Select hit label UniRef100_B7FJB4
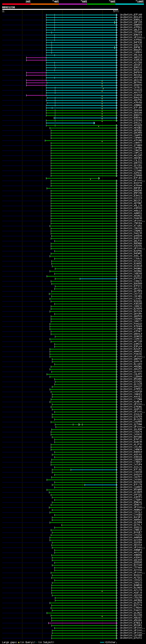 (131, 108)
